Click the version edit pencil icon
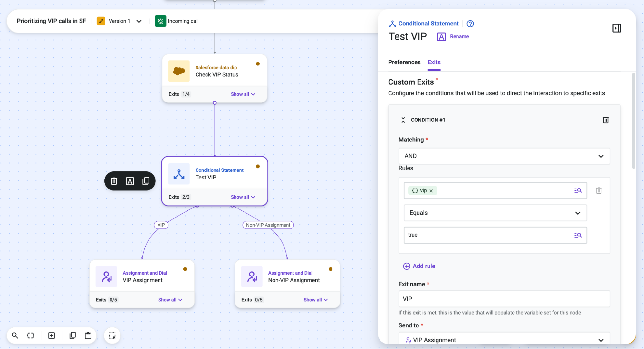 [x=101, y=21]
